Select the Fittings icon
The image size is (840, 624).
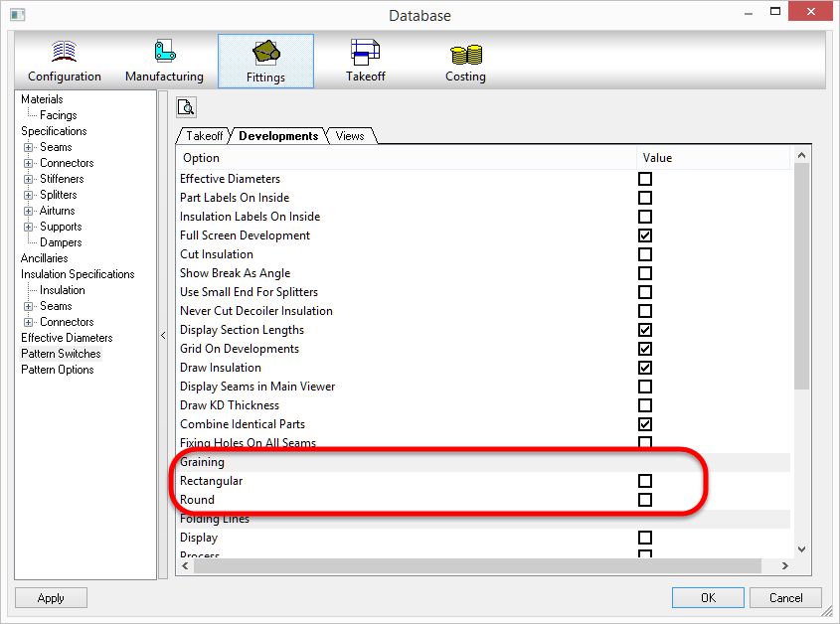(x=265, y=60)
